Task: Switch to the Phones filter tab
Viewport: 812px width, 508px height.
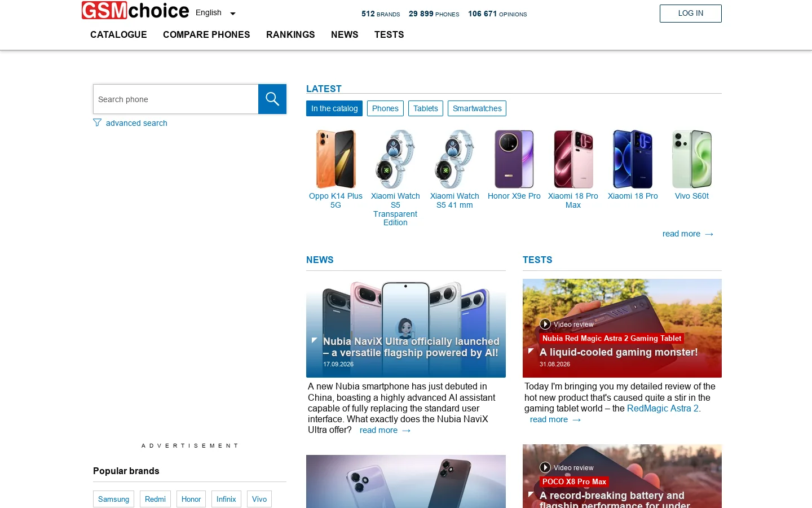Action: pyautogui.click(x=385, y=108)
